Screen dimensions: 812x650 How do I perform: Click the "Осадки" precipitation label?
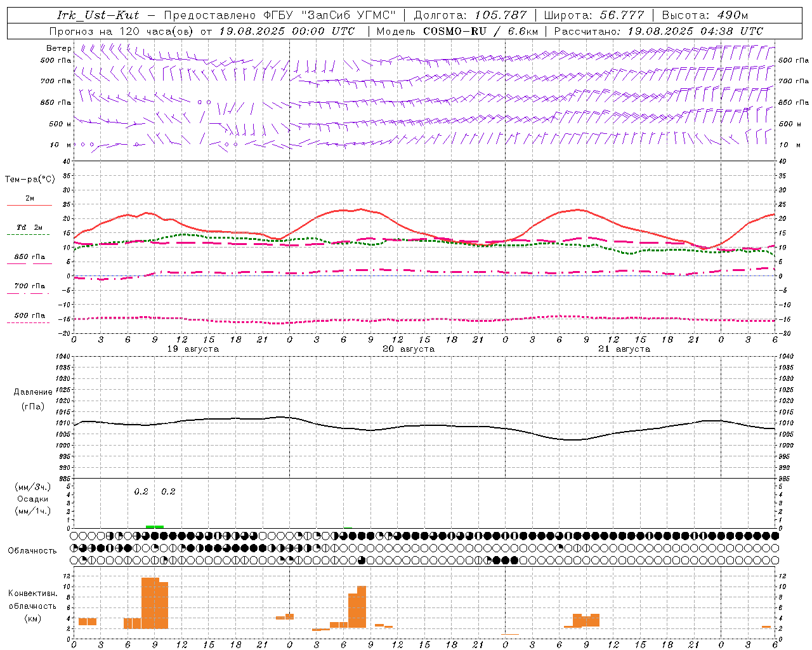click(x=33, y=499)
